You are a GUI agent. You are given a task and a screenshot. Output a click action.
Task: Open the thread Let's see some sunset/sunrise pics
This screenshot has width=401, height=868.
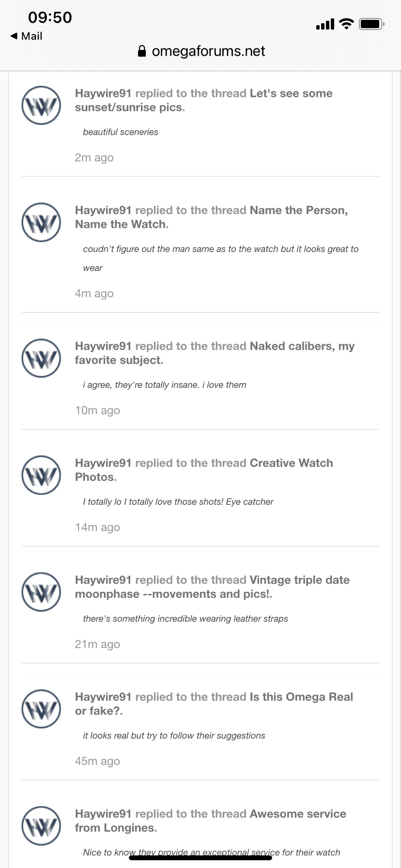coord(291,93)
